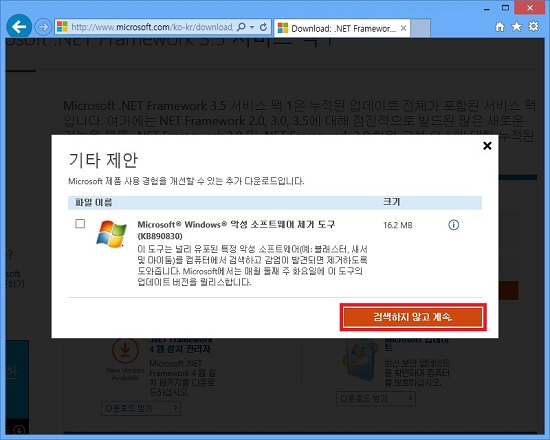Click the info icon next to 16.2 MB

pyautogui.click(x=454, y=225)
